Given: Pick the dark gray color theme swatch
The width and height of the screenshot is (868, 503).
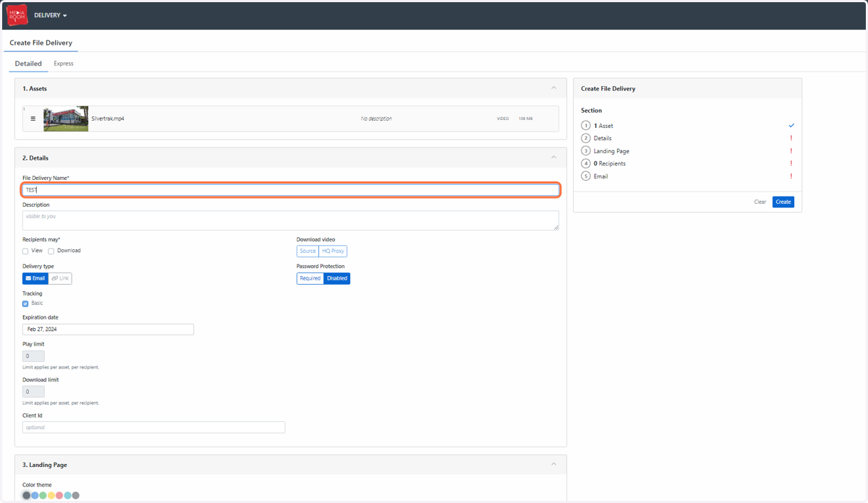Looking at the screenshot, I should 27,496.
